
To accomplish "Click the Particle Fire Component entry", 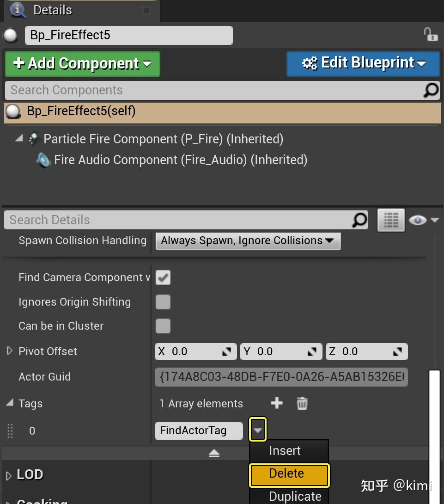I will [163, 139].
